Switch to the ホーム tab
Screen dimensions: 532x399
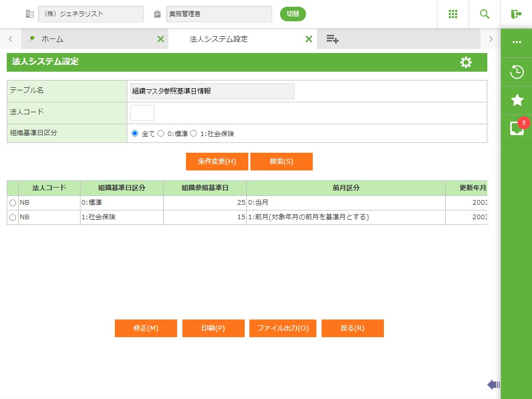52,39
